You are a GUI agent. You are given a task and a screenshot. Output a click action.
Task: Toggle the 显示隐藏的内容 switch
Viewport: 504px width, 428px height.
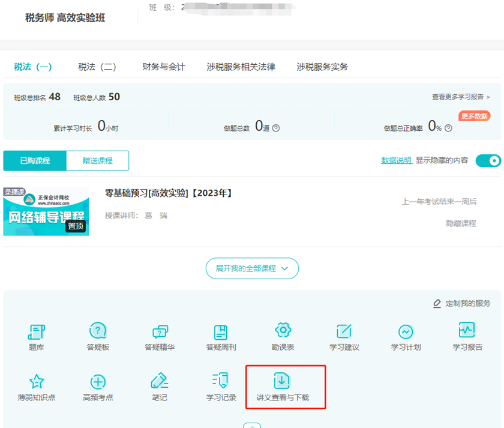488,160
